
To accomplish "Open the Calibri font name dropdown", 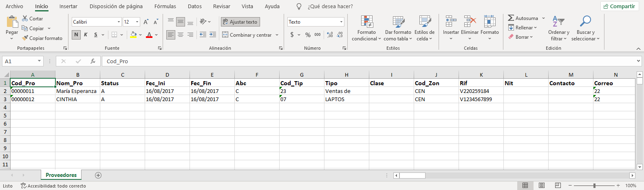I will (119, 22).
